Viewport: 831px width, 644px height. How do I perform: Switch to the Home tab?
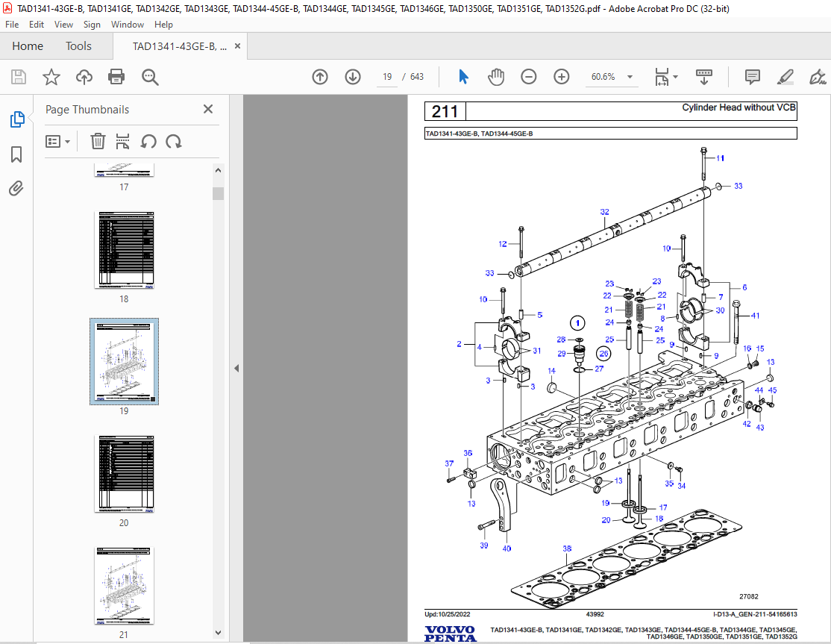tap(28, 46)
